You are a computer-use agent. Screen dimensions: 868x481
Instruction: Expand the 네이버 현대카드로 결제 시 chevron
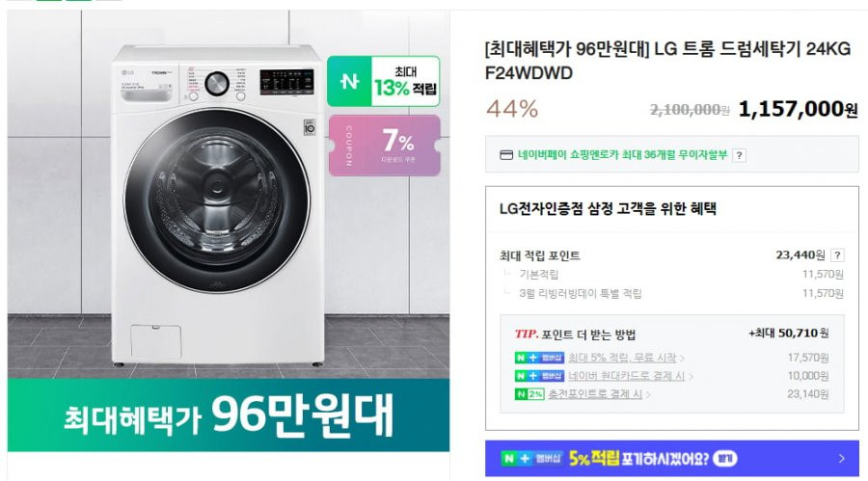[691, 376]
